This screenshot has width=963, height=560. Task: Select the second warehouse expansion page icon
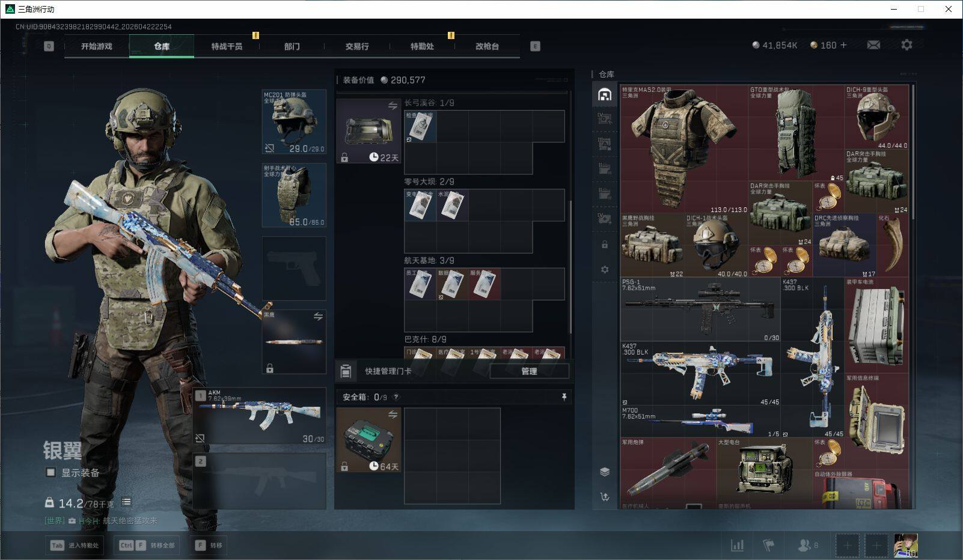click(x=605, y=118)
